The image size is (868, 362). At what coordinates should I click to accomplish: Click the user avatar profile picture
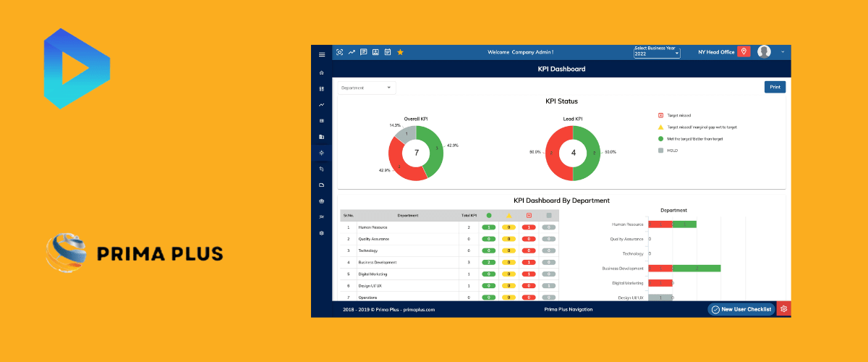tap(765, 52)
